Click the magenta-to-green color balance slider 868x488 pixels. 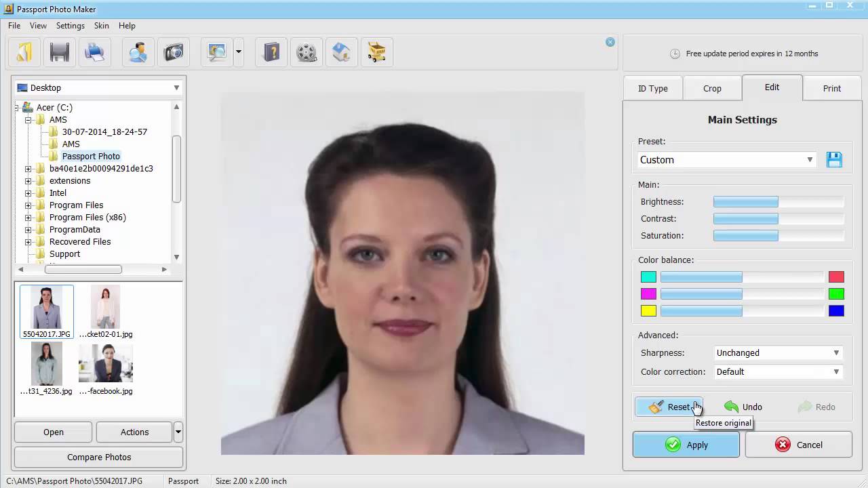tap(742, 294)
